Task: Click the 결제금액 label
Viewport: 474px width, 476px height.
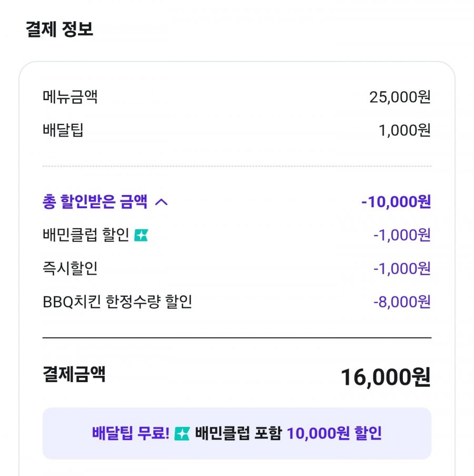Action: coord(74,374)
